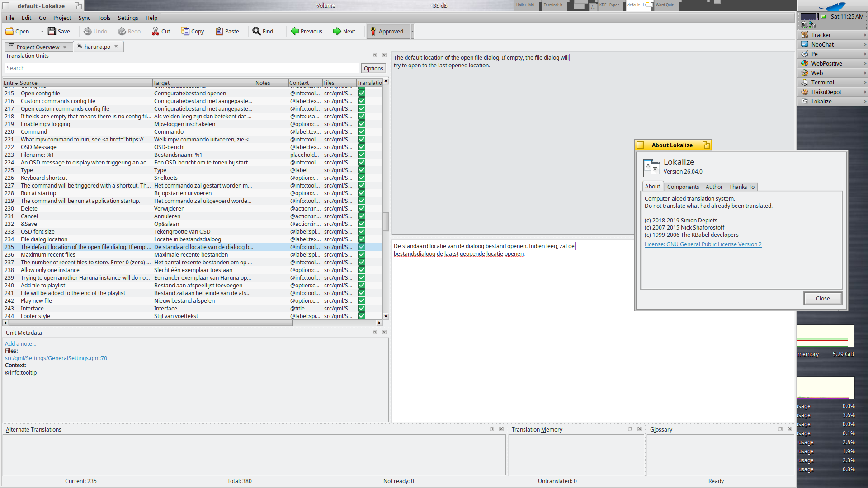Click into the Dutch translation text editor
Screen dimensions: 868x488
pos(593,331)
